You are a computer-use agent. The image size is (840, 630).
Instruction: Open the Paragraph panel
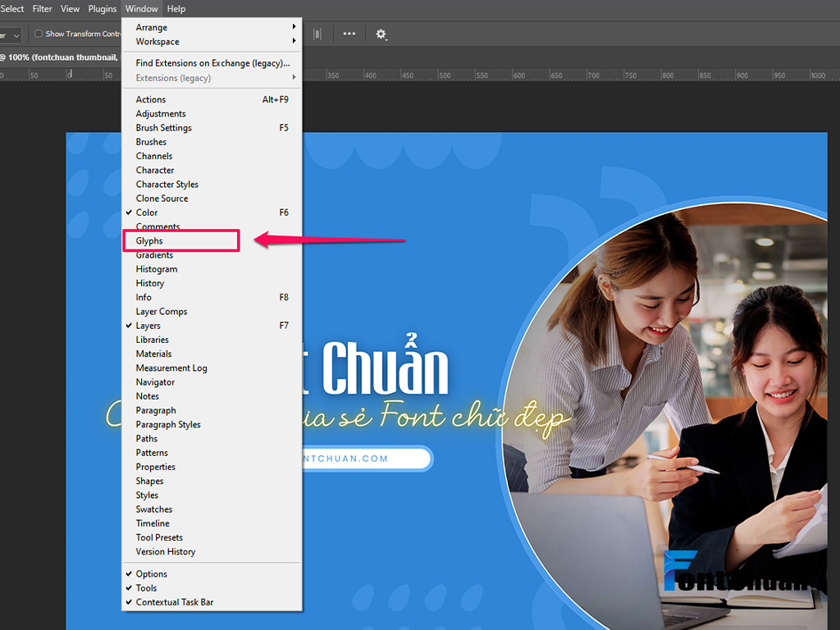pos(212,410)
